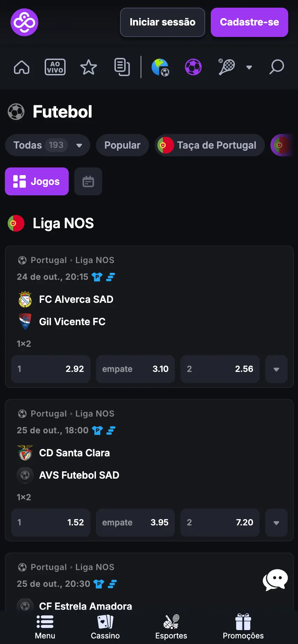
Task: Pick the 7.20 odds for AVS Futebol SAD
Action: (220, 523)
